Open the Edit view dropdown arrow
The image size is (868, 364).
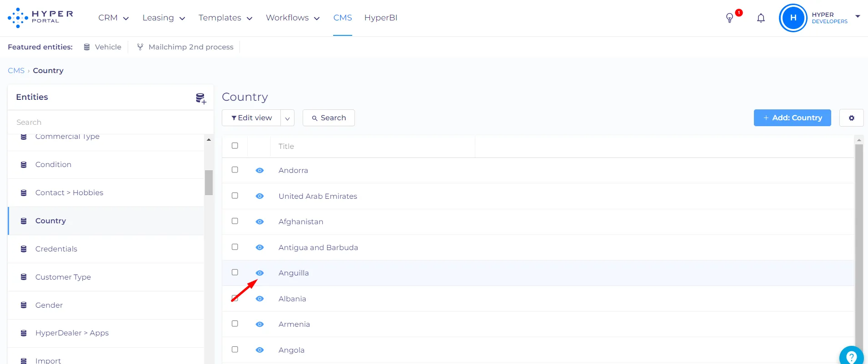pos(287,118)
